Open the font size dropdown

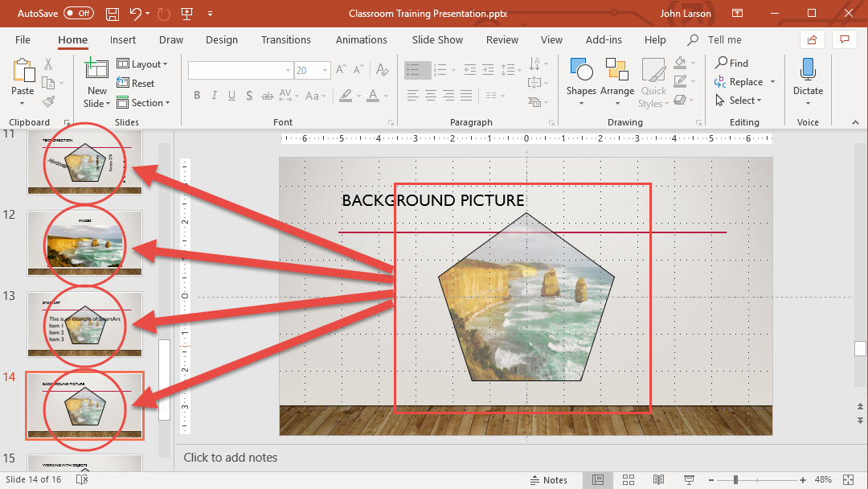pos(324,71)
